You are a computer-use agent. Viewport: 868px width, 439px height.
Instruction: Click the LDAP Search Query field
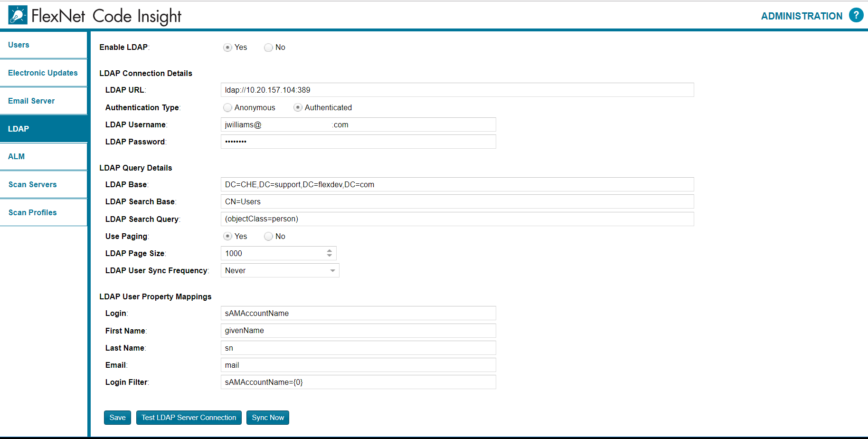coord(457,219)
